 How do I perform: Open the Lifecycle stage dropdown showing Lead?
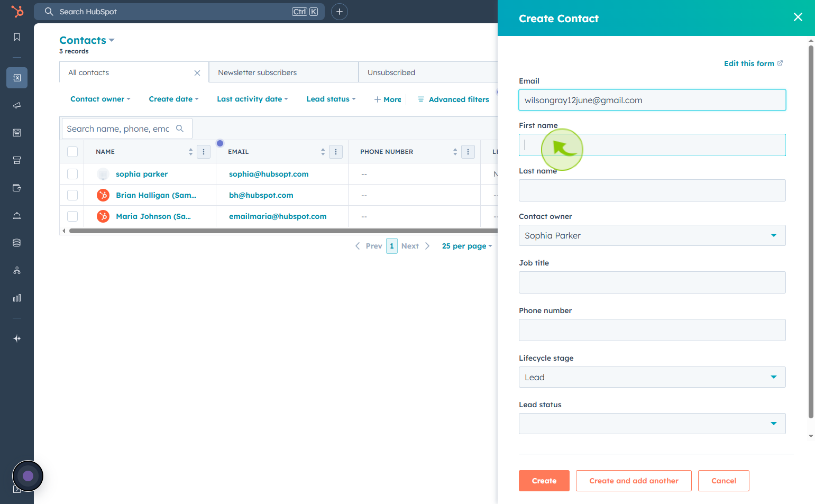tap(652, 377)
